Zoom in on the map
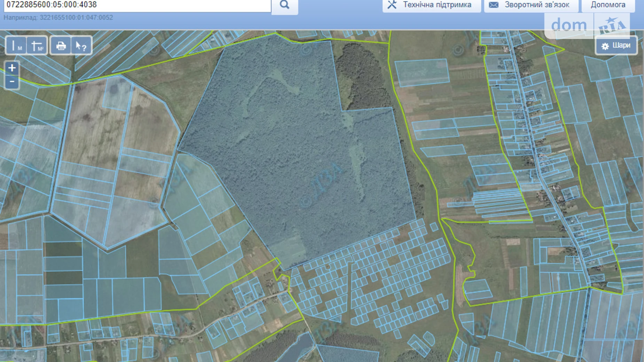The image size is (644, 362). (12, 68)
